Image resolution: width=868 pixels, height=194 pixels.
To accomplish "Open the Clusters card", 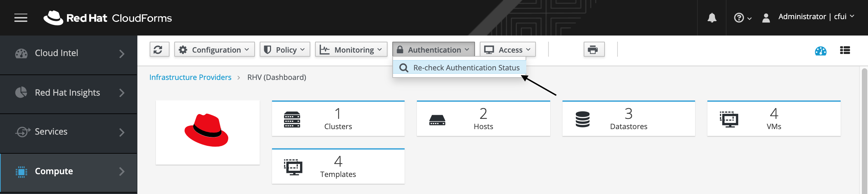I will click(338, 118).
